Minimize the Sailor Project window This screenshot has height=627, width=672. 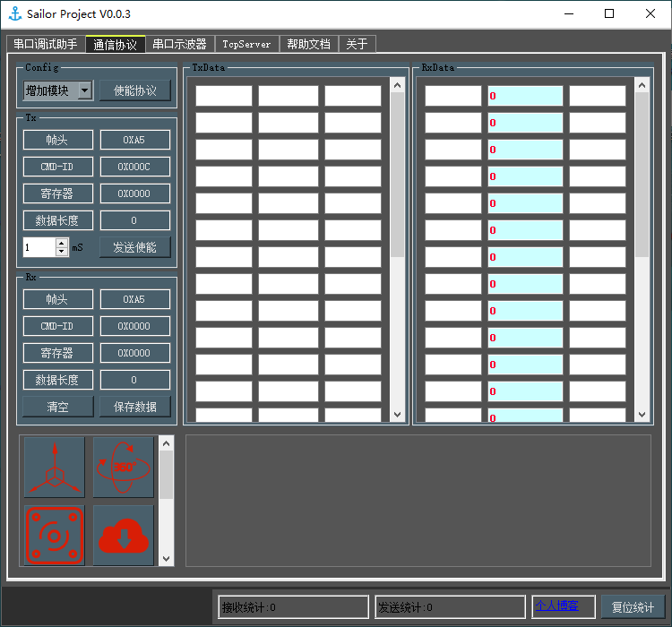pyautogui.click(x=569, y=13)
